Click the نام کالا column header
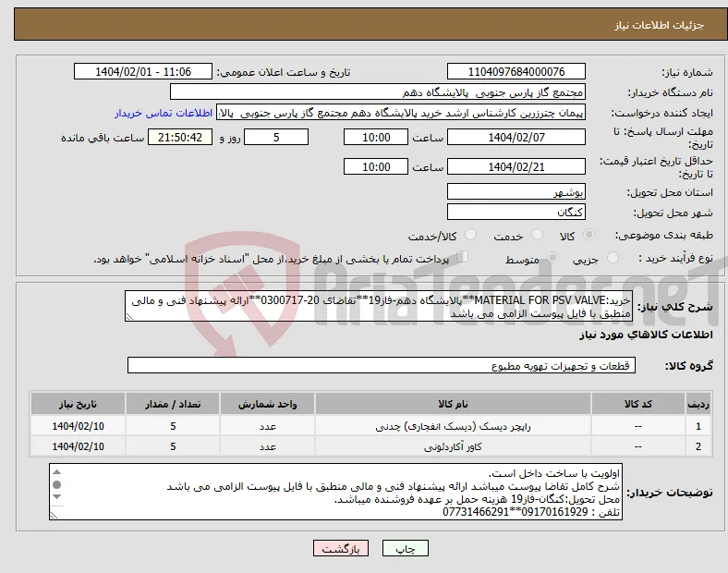The width and height of the screenshot is (728, 573). [x=453, y=404]
